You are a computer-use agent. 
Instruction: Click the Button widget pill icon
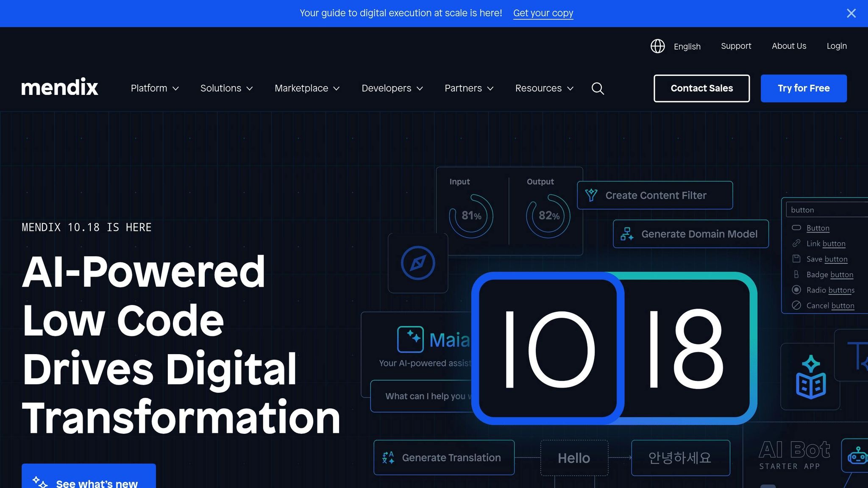point(796,227)
